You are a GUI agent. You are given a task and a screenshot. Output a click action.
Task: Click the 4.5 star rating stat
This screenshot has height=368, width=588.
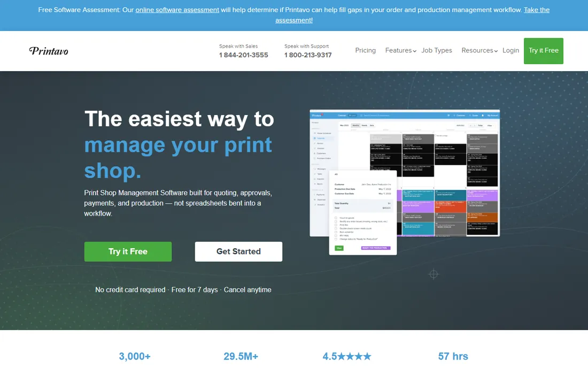(347, 356)
